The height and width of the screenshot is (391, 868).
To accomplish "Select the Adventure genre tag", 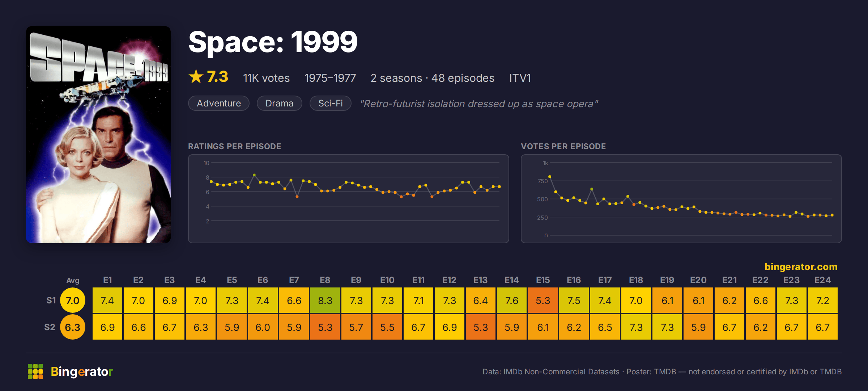I will 219,103.
